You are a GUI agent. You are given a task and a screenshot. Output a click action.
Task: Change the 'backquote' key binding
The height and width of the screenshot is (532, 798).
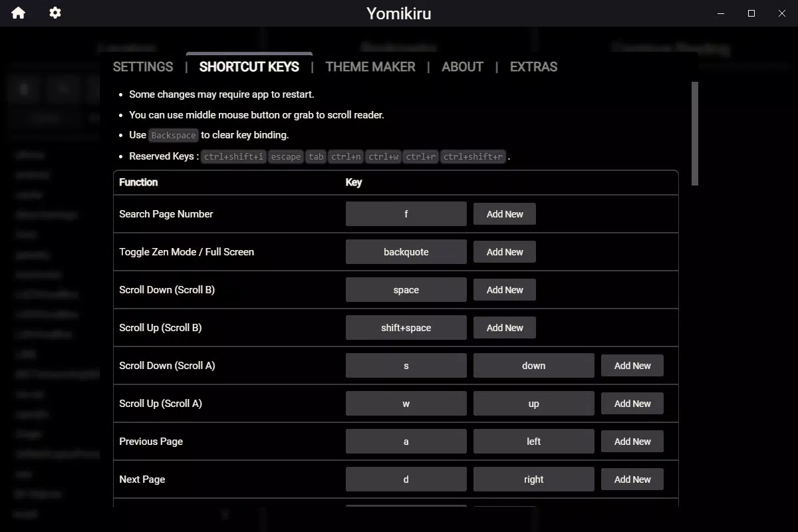tap(406, 252)
